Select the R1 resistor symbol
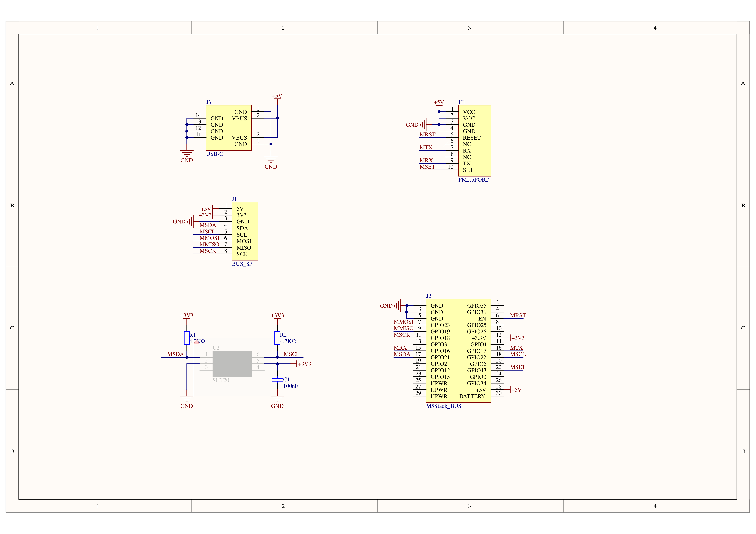Screen dimensions: 756x534 coord(187,338)
